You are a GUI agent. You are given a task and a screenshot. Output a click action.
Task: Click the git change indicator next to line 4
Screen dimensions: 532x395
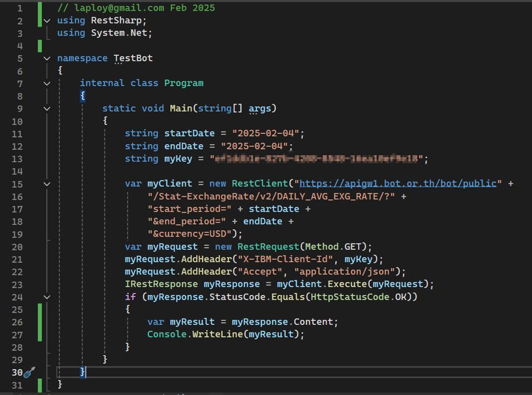[x=39, y=46]
